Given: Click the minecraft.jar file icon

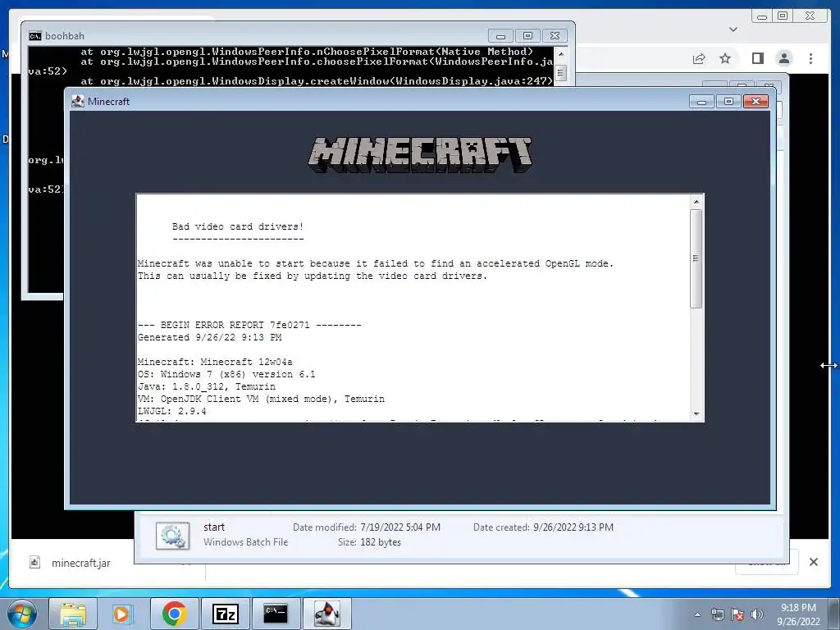Looking at the screenshot, I should tap(34, 563).
